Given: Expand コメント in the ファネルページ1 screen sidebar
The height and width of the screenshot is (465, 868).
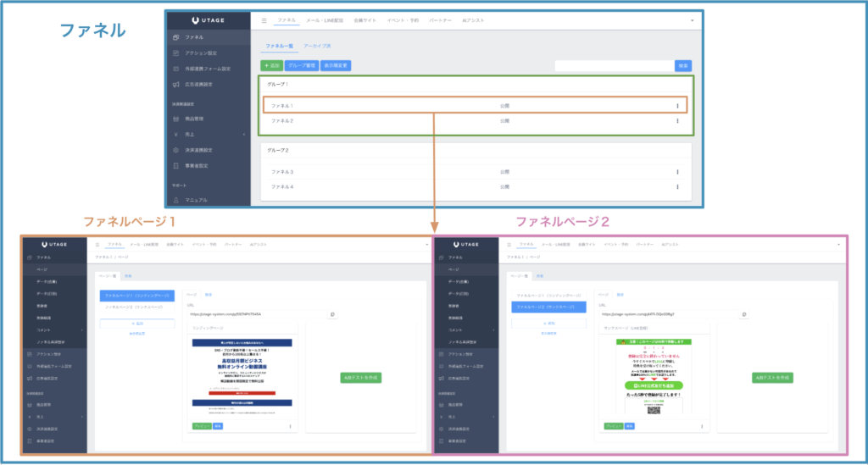Looking at the screenshot, I should click(82, 329).
